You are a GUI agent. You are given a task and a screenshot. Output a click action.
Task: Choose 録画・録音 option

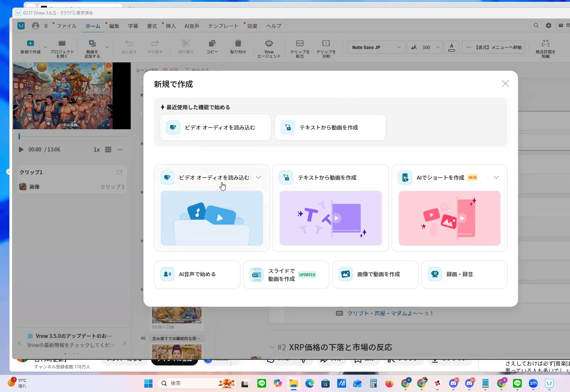click(x=464, y=275)
